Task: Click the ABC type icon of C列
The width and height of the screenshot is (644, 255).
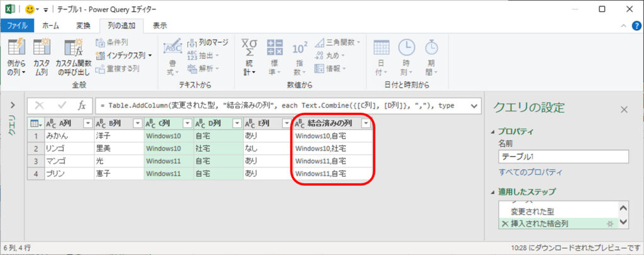Action: (x=150, y=123)
